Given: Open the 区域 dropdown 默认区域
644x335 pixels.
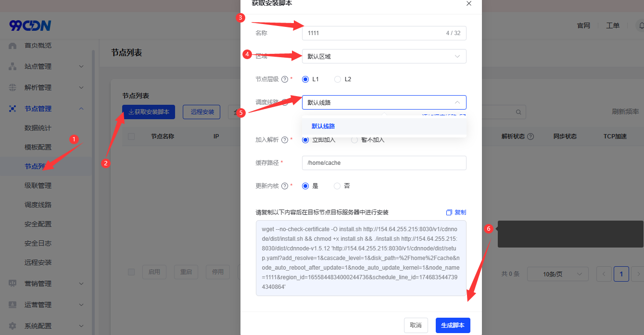Looking at the screenshot, I should [x=384, y=56].
